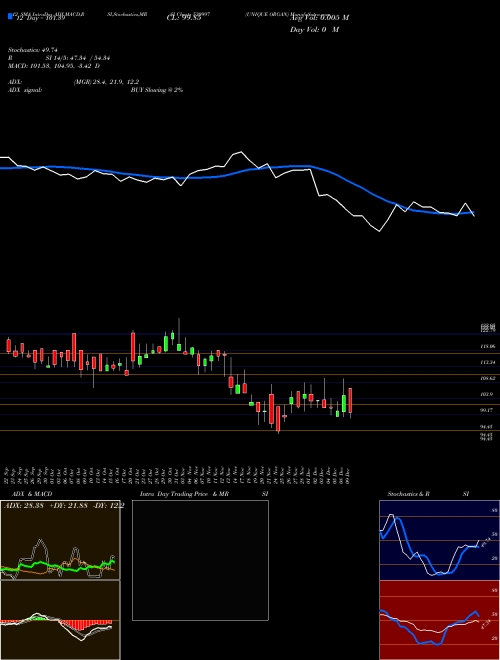The height and width of the screenshot is (660, 500).
Task: Click the 'MACD: 101.53, 104.95, -3.42 D' line
Action: tap(54, 66)
